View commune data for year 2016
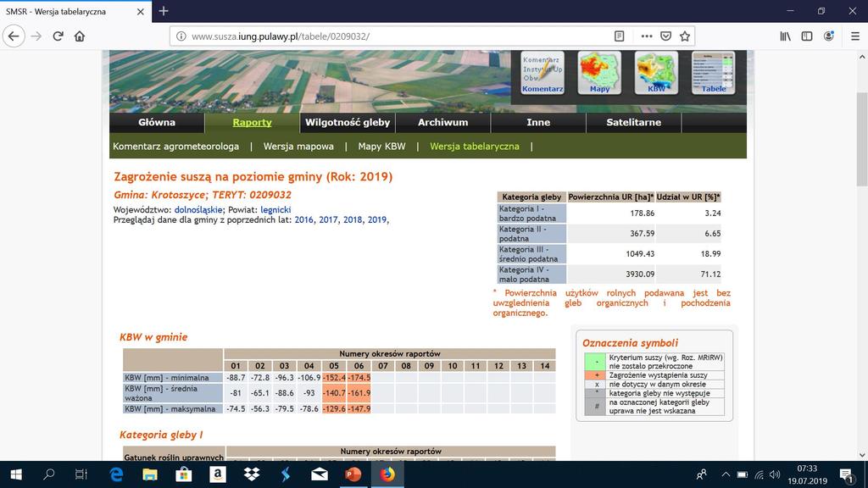The width and height of the screenshot is (868, 488). [304, 219]
